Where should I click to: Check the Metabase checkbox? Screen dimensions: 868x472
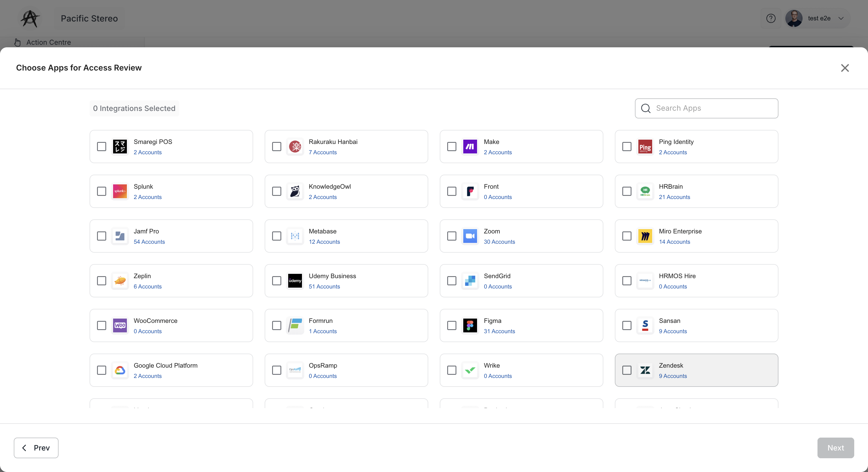pyautogui.click(x=277, y=236)
